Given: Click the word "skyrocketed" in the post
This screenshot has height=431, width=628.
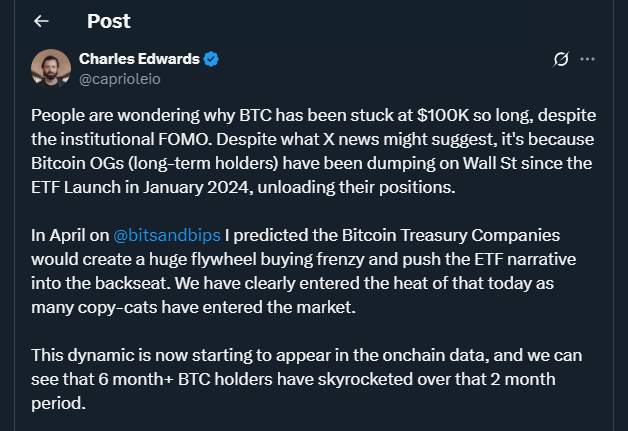Looking at the screenshot, I should [x=365, y=379].
